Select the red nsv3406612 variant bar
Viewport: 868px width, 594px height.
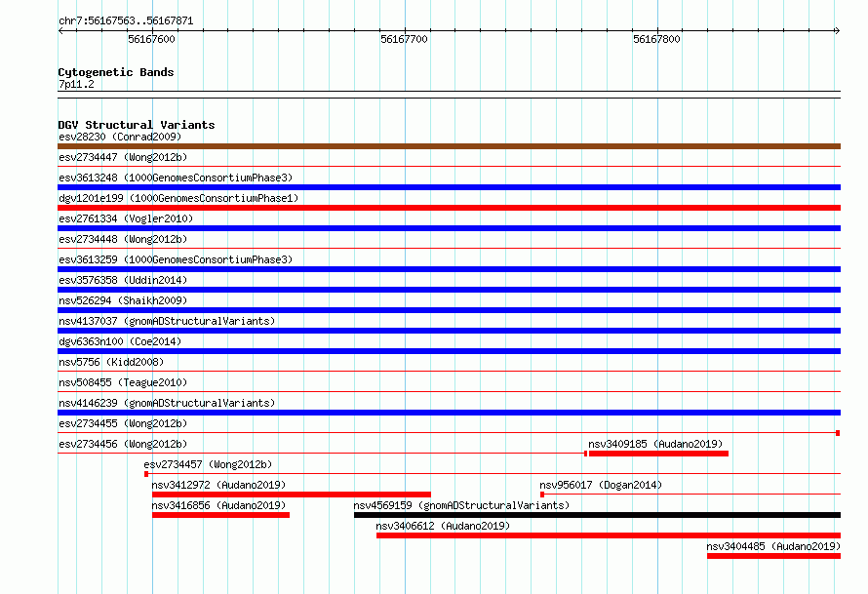pos(609,535)
